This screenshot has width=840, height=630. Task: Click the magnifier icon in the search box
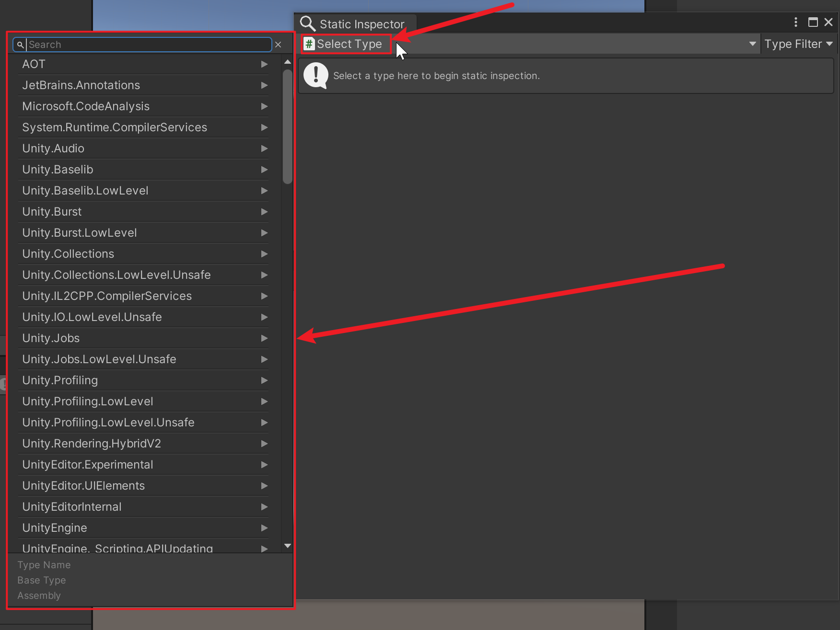click(20, 45)
